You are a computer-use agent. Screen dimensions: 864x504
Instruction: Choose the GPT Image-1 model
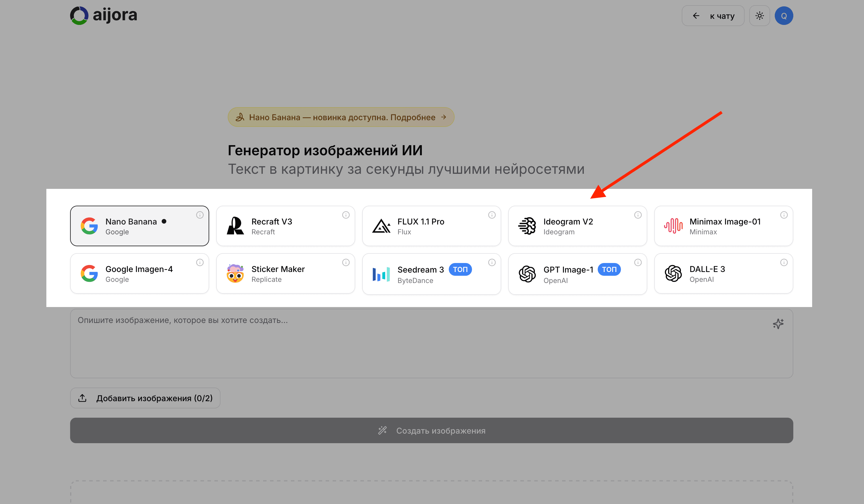click(577, 274)
